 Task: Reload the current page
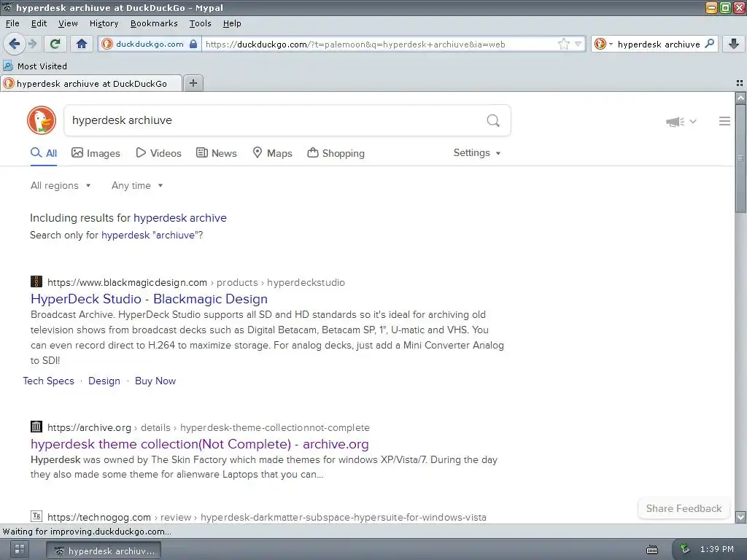(x=55, y=44)
